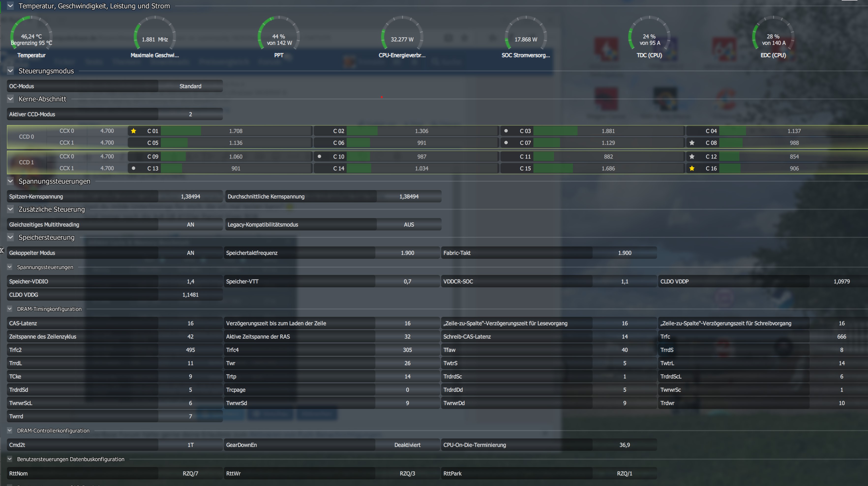868x486 pixels.
Task: Click the CAS-Latenz value field
Action: pyautogui.click(x=190, y=324)
